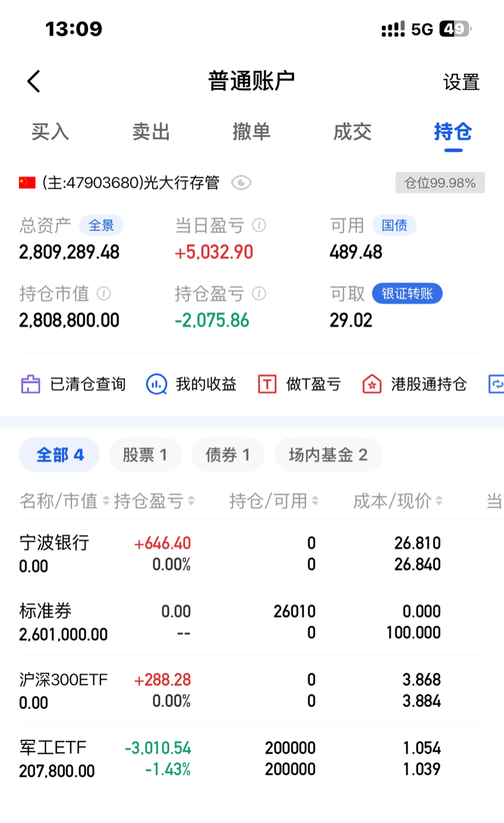Sort by 持仓盈亏 column header
Screen dimensions: 504x823
coord(154,501)
